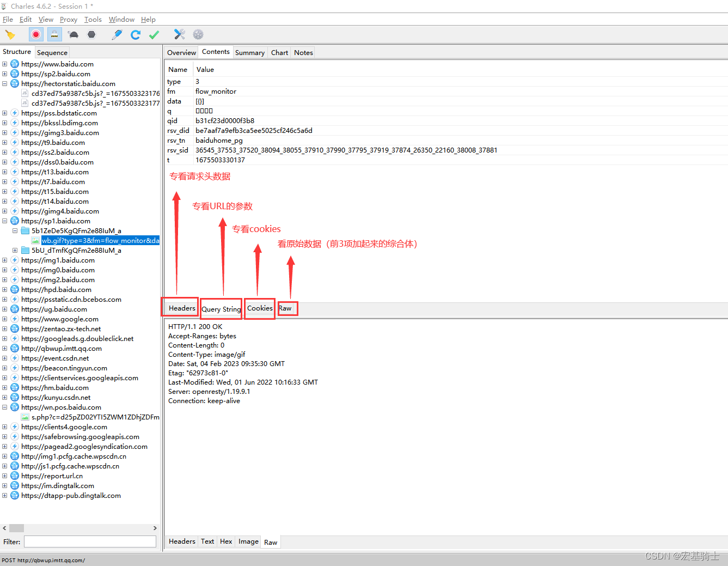Select the response Hex tab

(226, 541)
